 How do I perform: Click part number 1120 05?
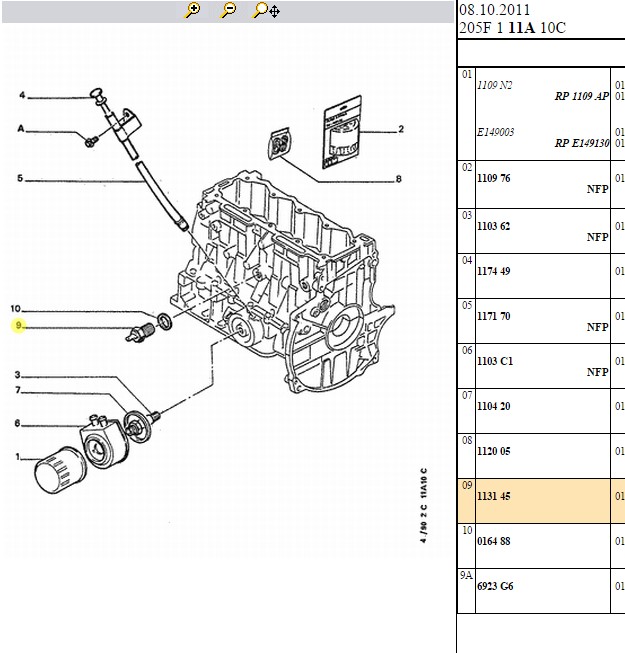[493, 451]
